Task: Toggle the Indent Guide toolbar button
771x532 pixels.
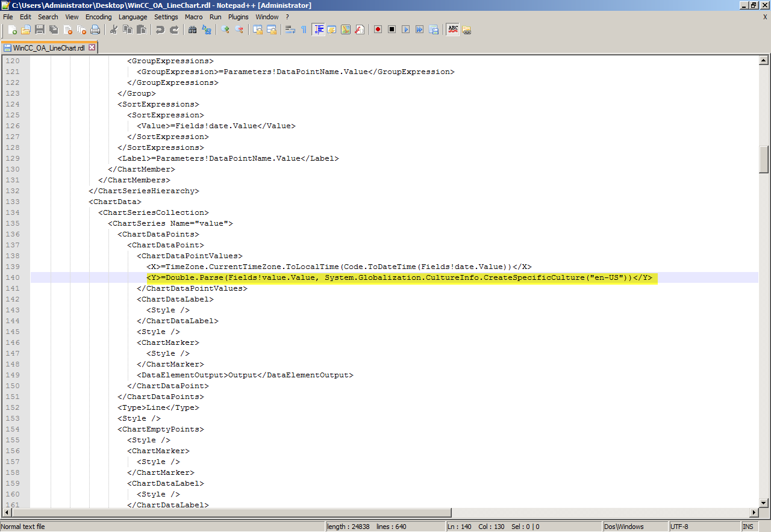Action: pyautogui.click(x=318, y=29)
